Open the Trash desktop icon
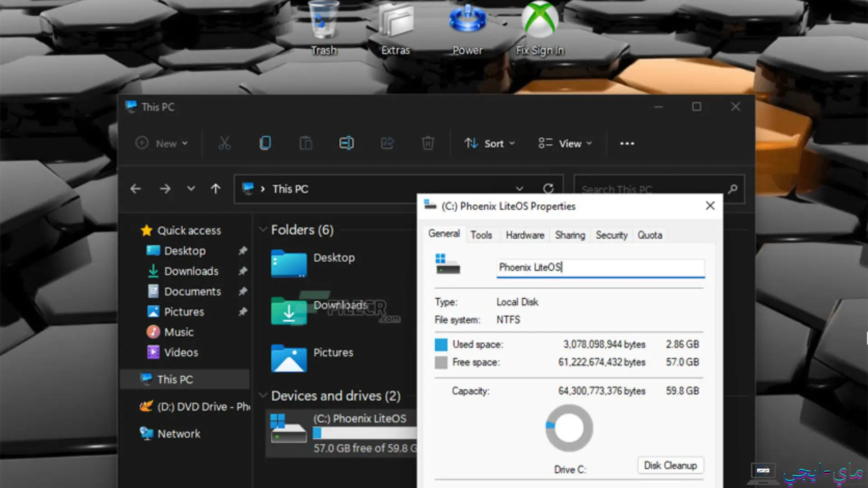This screenshot has height=488, width=868. click(324, 28)
